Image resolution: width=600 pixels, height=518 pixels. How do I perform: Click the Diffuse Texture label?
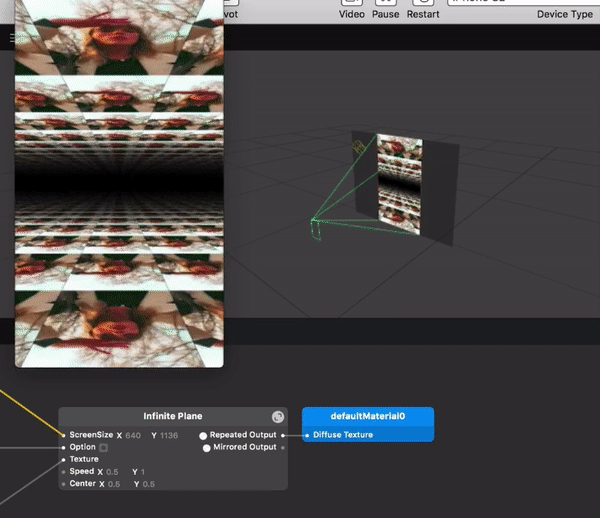(x=343, y=435)
